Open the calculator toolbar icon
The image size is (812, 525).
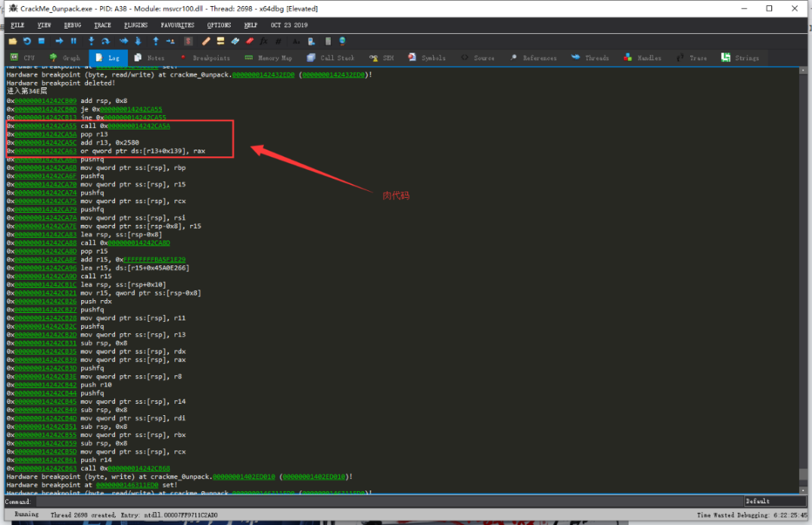pos(328,41)
